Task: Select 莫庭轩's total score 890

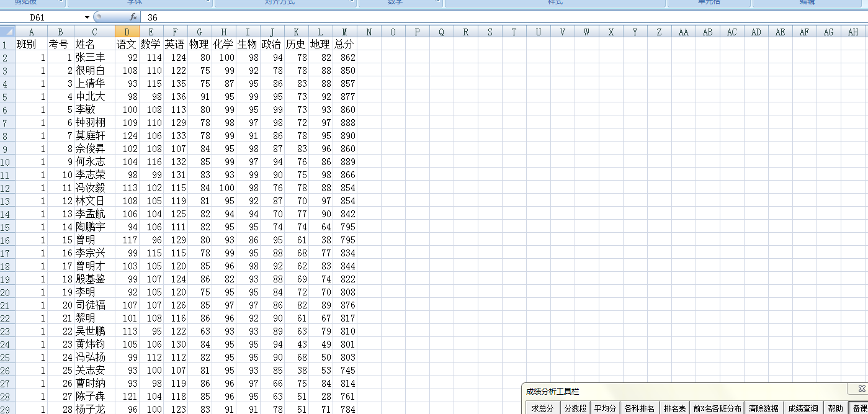Action: (x=344, y=135)
